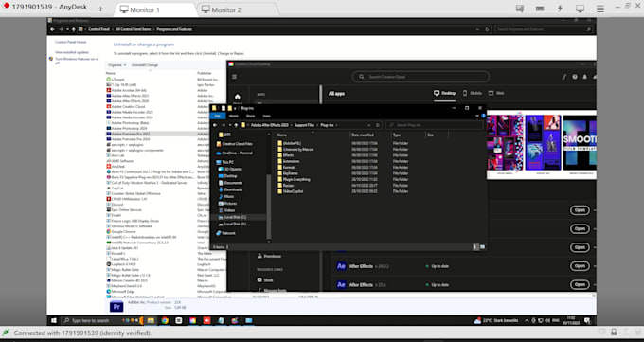This screenshot has height=342, width=644.
Task: Launch Chrome from the remote taskbar
Action: pos(165,320)
